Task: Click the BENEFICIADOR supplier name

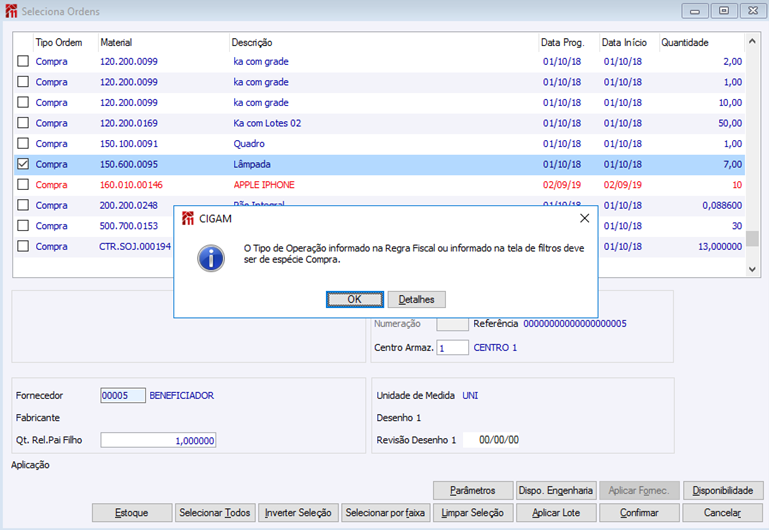Action: coord(181,396)
